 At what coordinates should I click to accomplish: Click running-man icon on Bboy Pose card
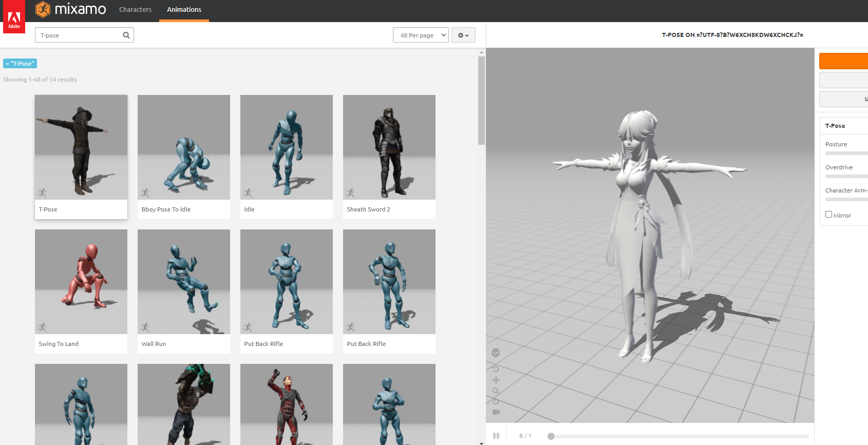pos(145,193)
